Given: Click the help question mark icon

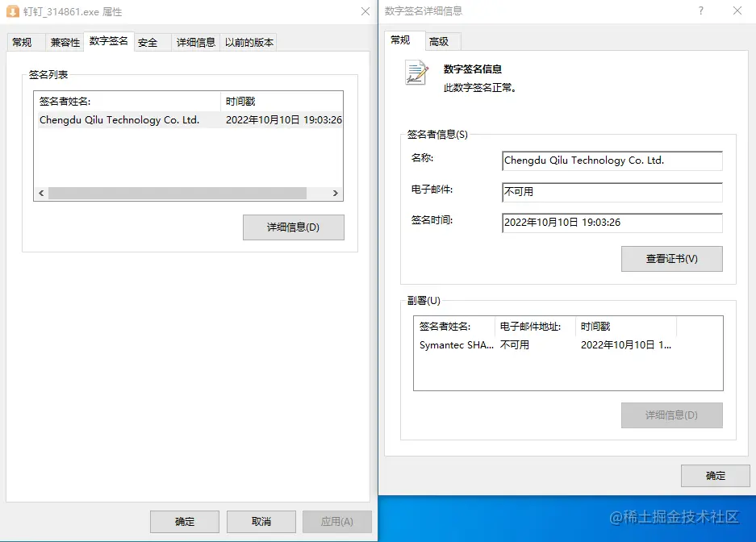Looking at the screenshot, I should pos(700,11).
